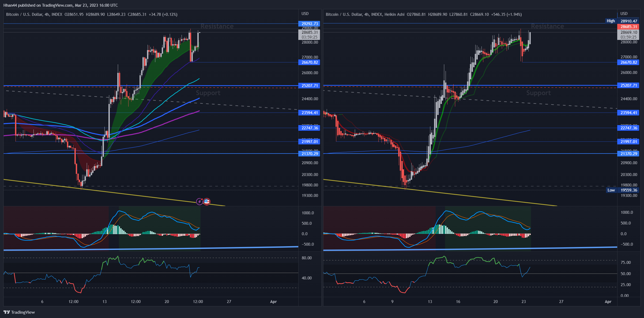Viewport: 644px width, 318px height.
Task: Click the 25207.71 label on right chart
Action: pos(628,85)
